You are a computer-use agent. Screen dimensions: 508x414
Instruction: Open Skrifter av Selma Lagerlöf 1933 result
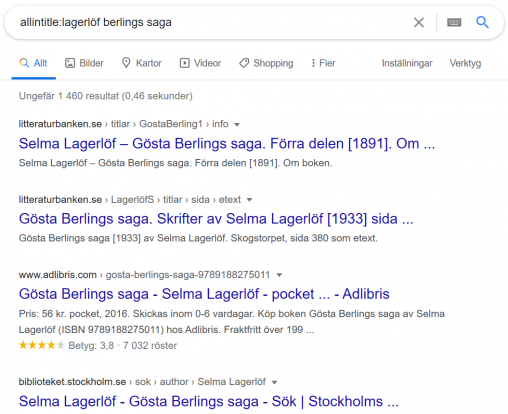216,219
